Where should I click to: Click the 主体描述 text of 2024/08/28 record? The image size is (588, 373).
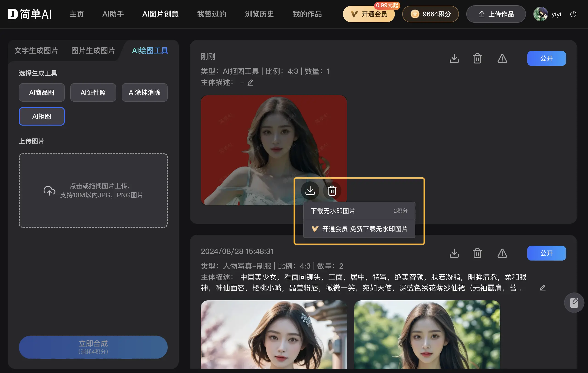pyautogui.click(x=363, y=282)
